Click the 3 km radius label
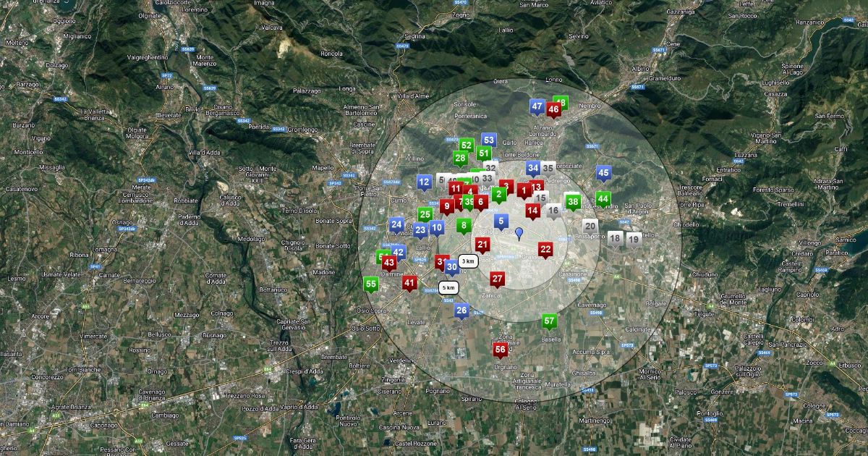This screenshot has height=456, width=868. [467, 261]
